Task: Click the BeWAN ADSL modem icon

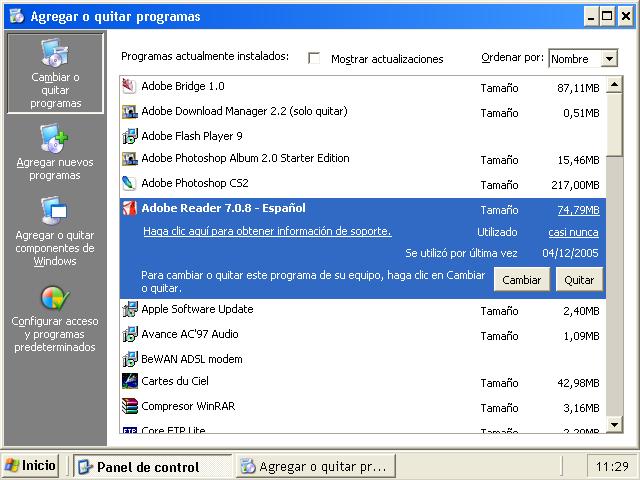Action: (x=129, y=359)
